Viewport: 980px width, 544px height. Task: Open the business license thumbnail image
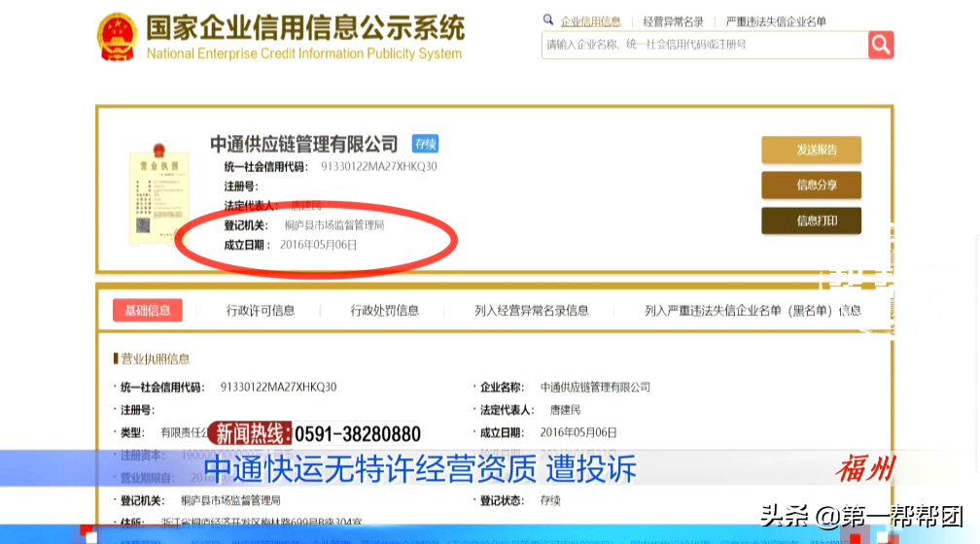point(158,193)
